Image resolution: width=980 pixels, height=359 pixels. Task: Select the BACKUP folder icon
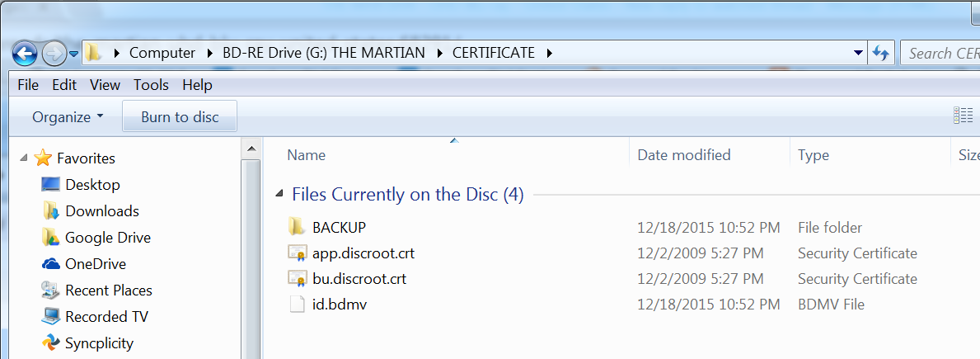pos(297,226)
